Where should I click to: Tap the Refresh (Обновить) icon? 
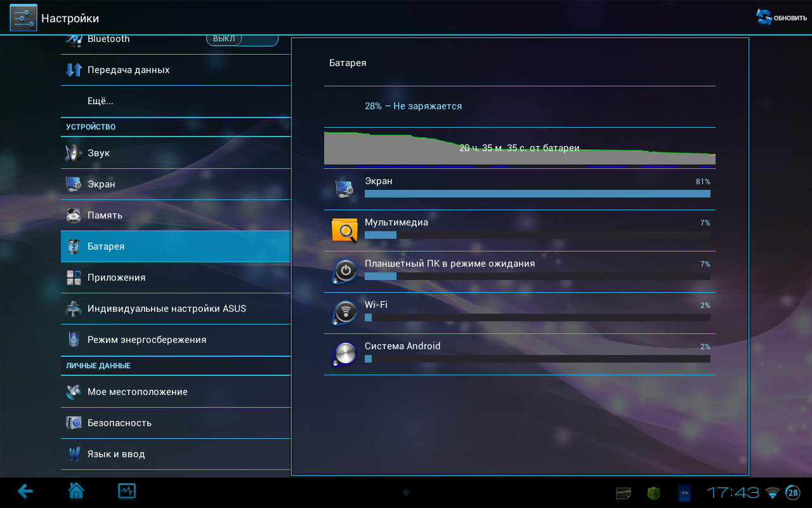coord(764,18)
